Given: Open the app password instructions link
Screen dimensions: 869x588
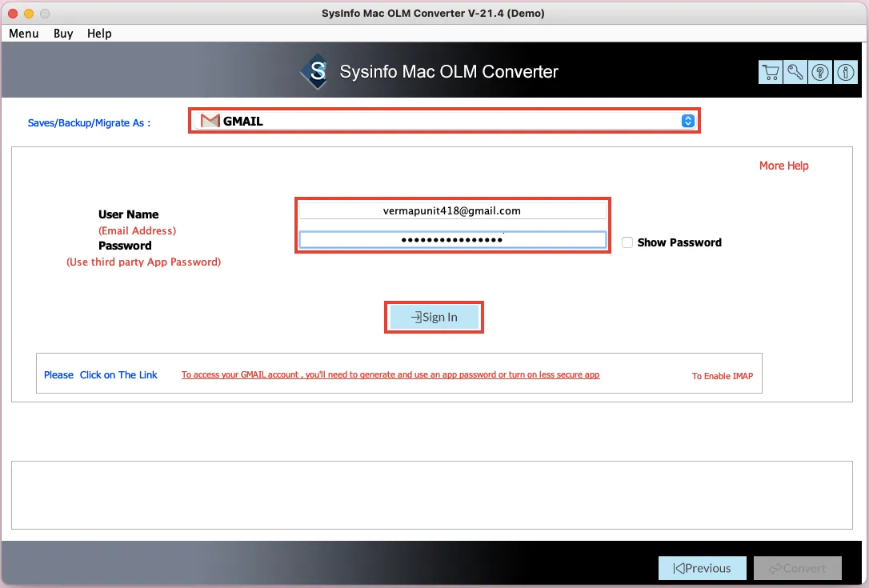Looking at the screenshot, I should [x=390, y=374].
